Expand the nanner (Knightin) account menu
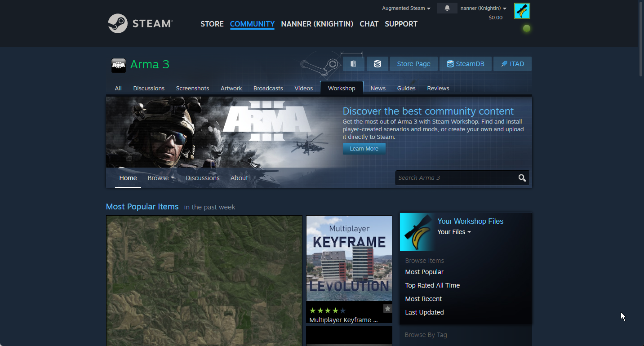This screenshot has width=644, height=346. click(484, 8)
